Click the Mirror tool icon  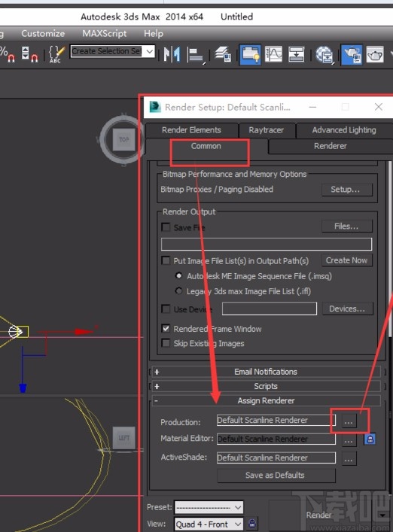coord(172,54)
